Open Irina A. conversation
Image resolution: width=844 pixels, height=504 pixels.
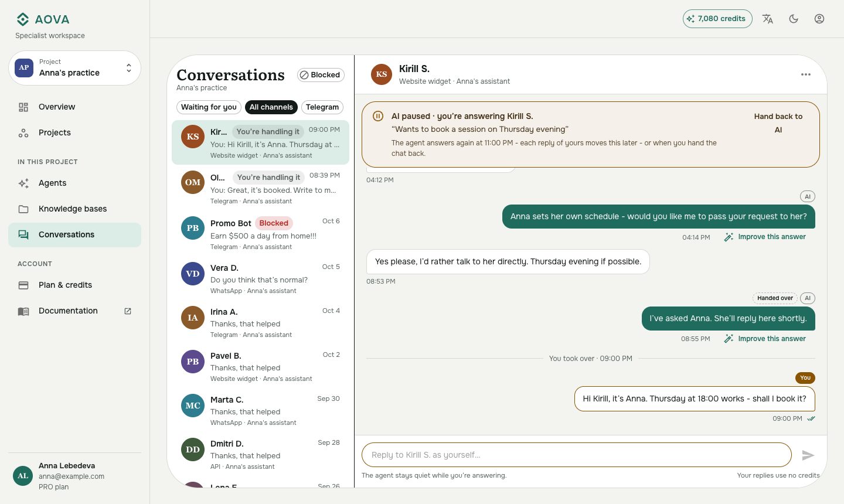[x=260, y=322]
